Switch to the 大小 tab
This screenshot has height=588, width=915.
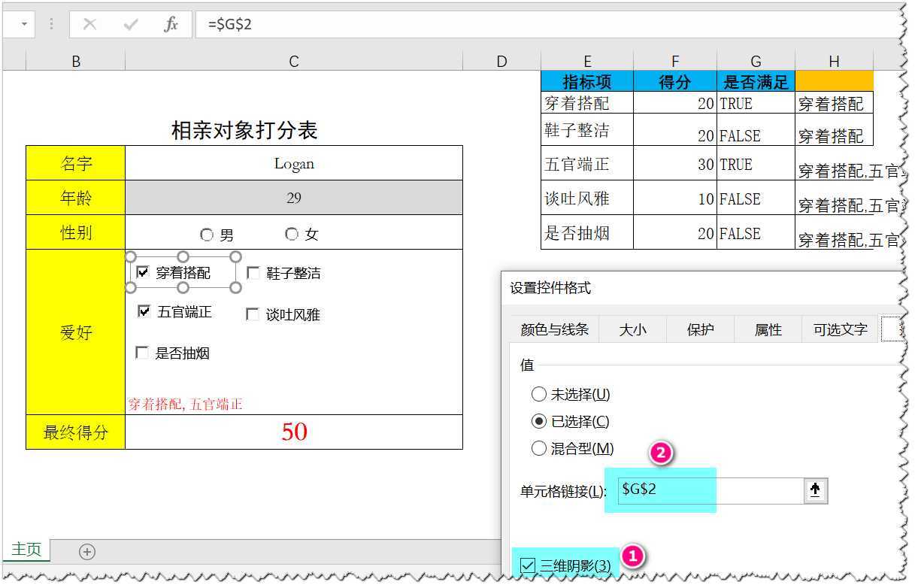(x=632, y=329)
